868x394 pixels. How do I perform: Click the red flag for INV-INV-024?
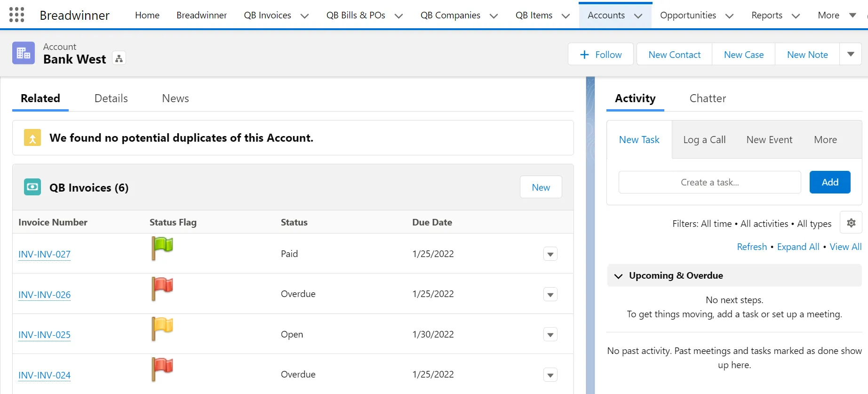coord(162,369)
